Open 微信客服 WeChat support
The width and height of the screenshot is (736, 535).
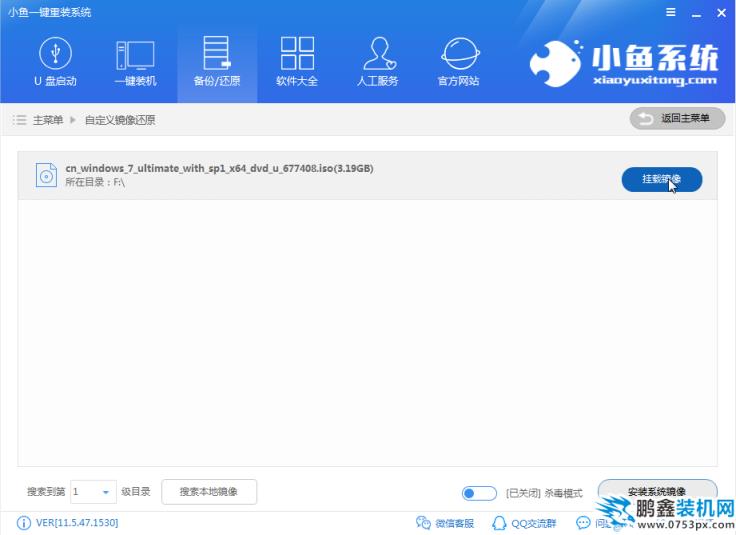click(445, 523)
